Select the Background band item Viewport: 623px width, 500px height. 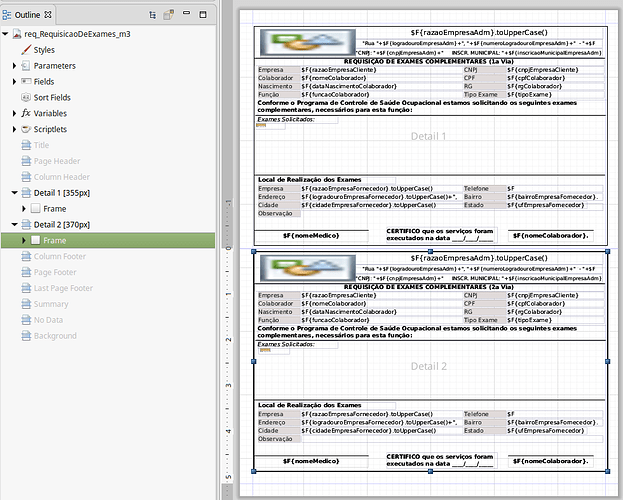pyautogui.click(x=55, y=336)
